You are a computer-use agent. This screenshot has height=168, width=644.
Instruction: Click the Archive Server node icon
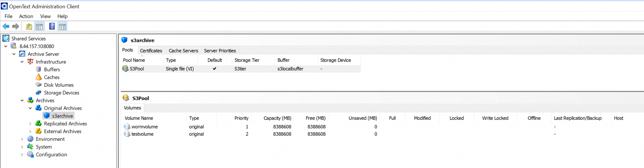click(22, 54)
